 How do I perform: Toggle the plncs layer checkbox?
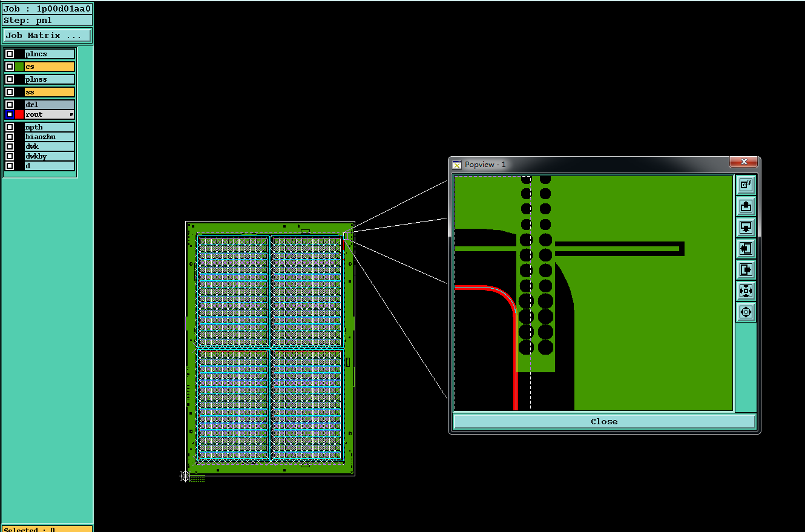coord(10,54)
